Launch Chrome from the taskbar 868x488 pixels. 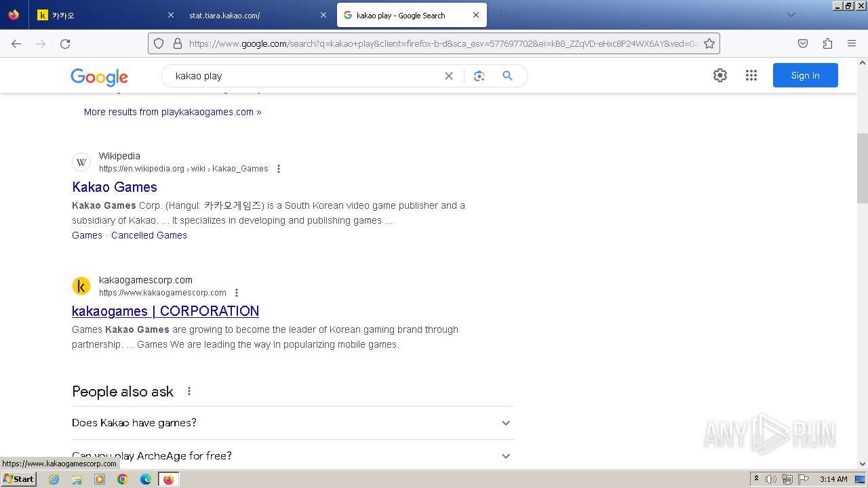[x=123, y=479]
